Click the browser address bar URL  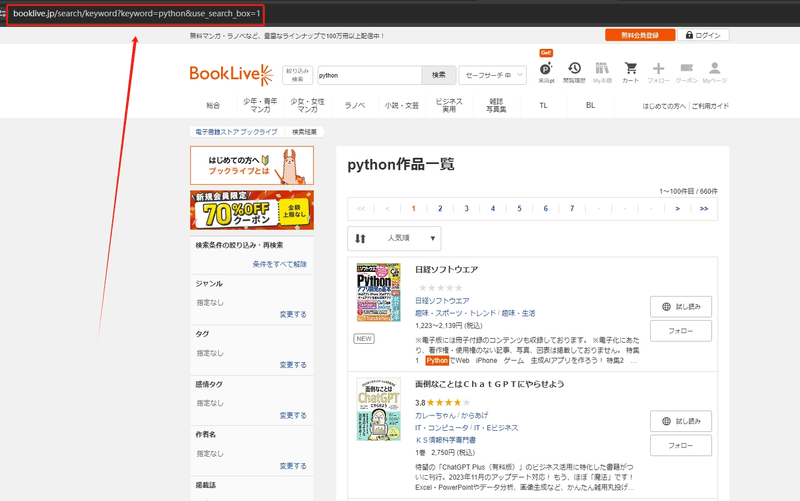pos(136,13)
